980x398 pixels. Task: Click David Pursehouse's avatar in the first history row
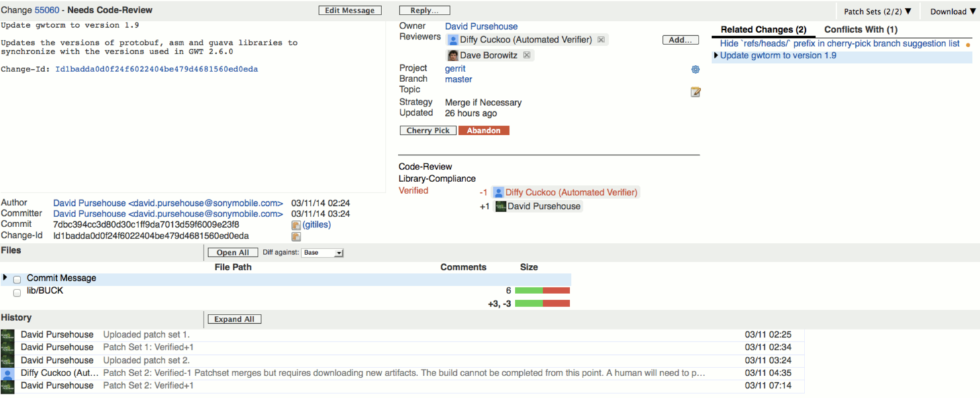click(x=8, y=334)
